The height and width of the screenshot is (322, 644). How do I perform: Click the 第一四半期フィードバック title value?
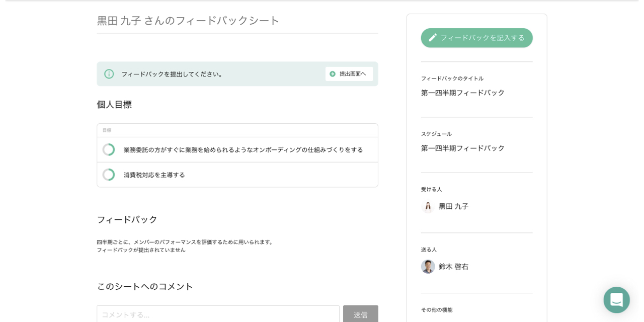[x=462, y=93]
